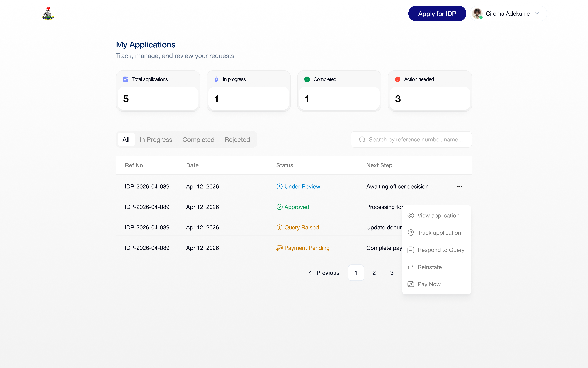Expand the user account dropdown chevron
The image size is (588, 368).
pyautogui.click(x=537, y=14)
